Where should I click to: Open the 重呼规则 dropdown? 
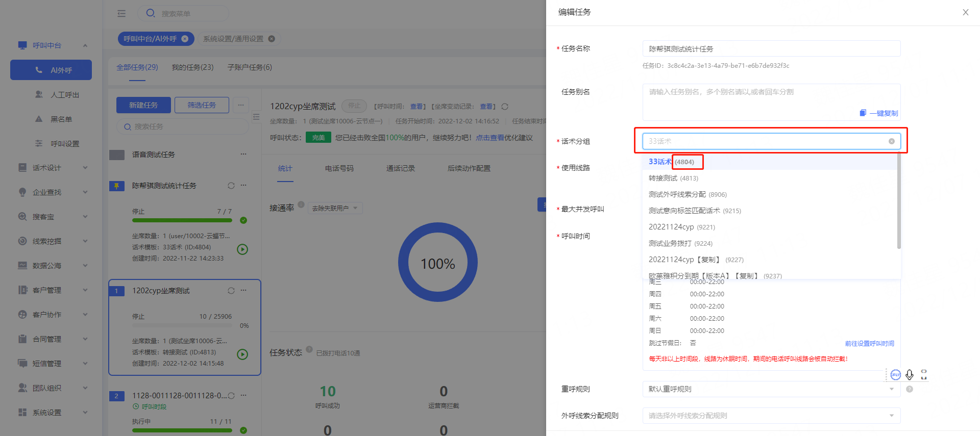point(771,389)
